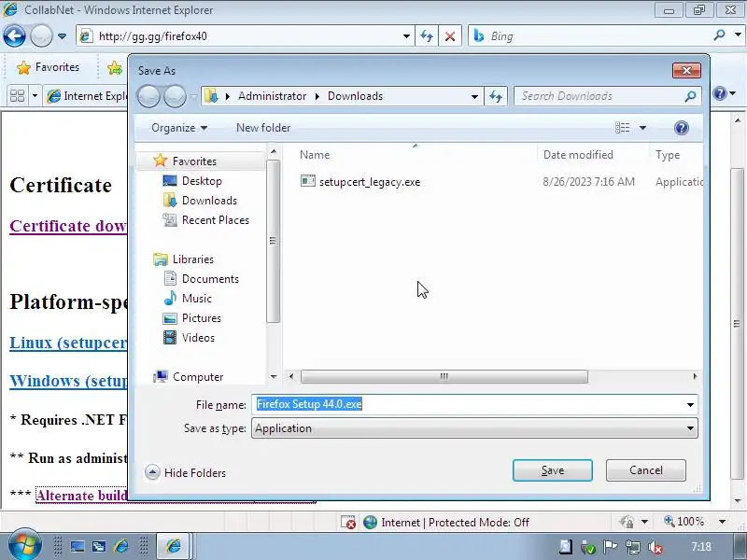The image size is (747, 560).
Task: Select Libraries in navigation pane
Action: pyautogui.click(x=193, y=259)
